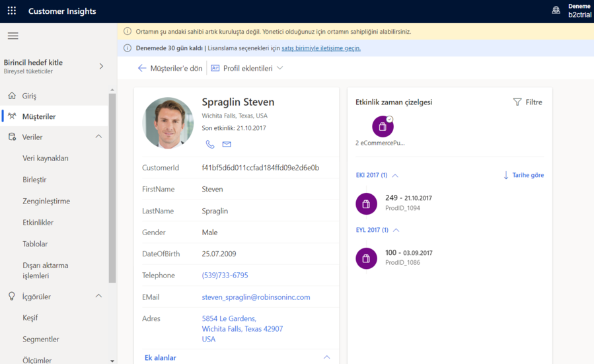Open the app launcher waffle icon

12,11
